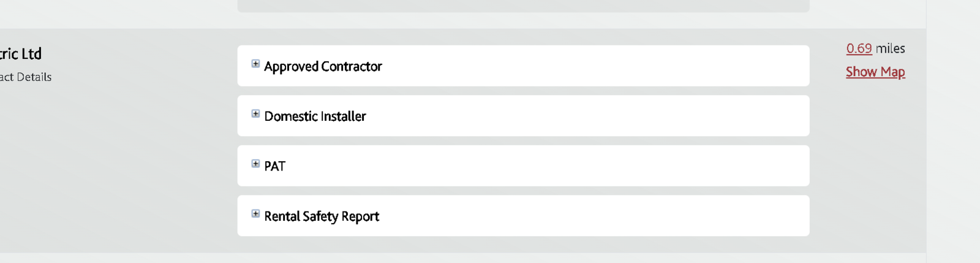Click the PAT heading text

coord(274,166)
